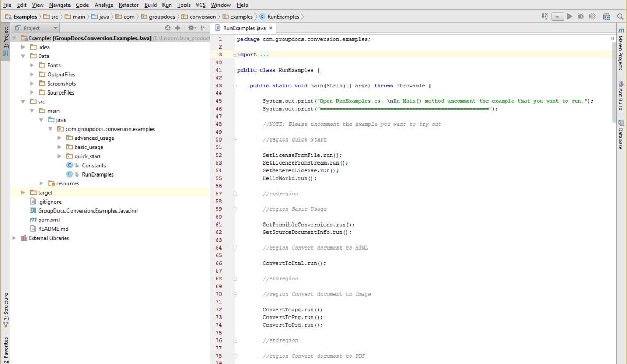This screenshot has width=627, height=364.
Task: Click the Make Project build icon
Action: [x=545, y=17]
